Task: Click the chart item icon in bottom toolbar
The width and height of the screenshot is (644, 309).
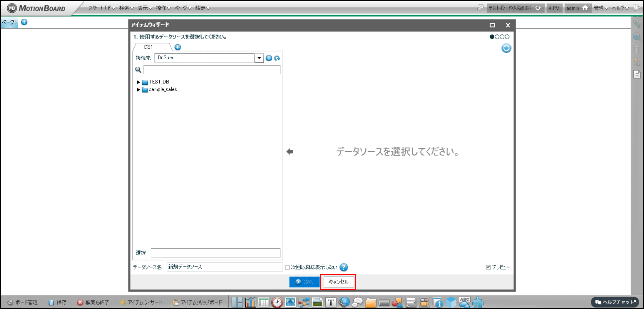Action: pos(250,302)
